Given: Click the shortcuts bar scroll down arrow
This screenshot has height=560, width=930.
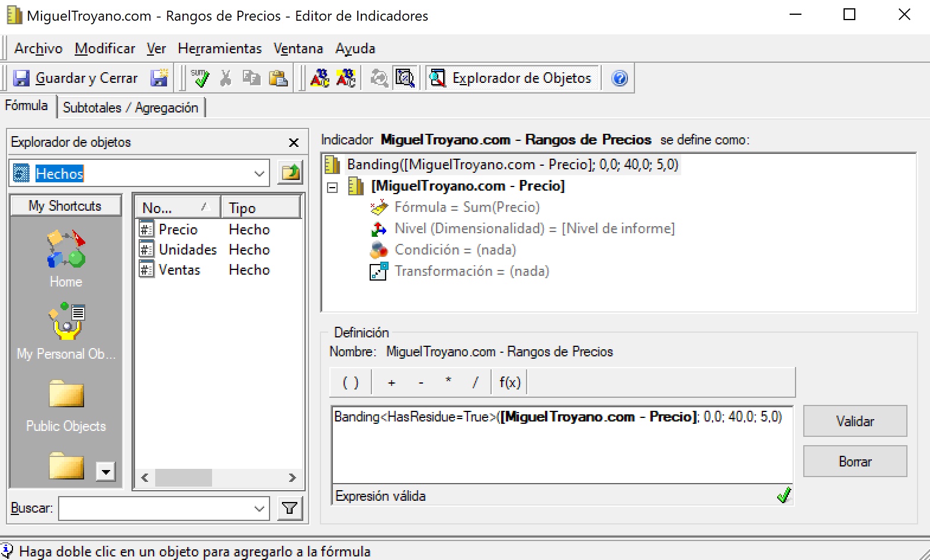Looking at the screenshot, I should (105, 471).
